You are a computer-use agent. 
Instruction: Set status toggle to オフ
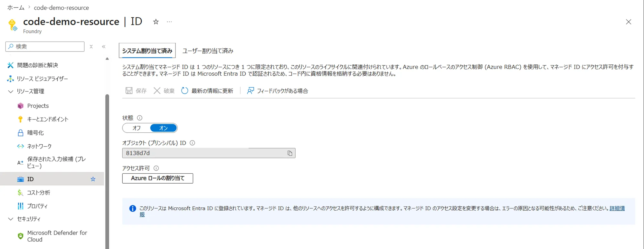(x=137, y=128)
